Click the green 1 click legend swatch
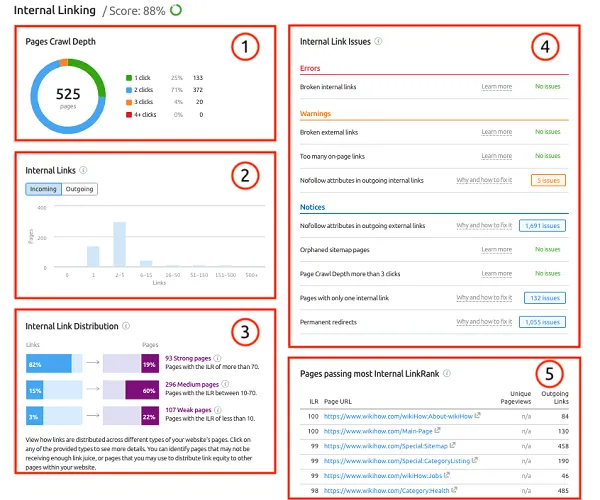600x500 pixels. (129, 78)
